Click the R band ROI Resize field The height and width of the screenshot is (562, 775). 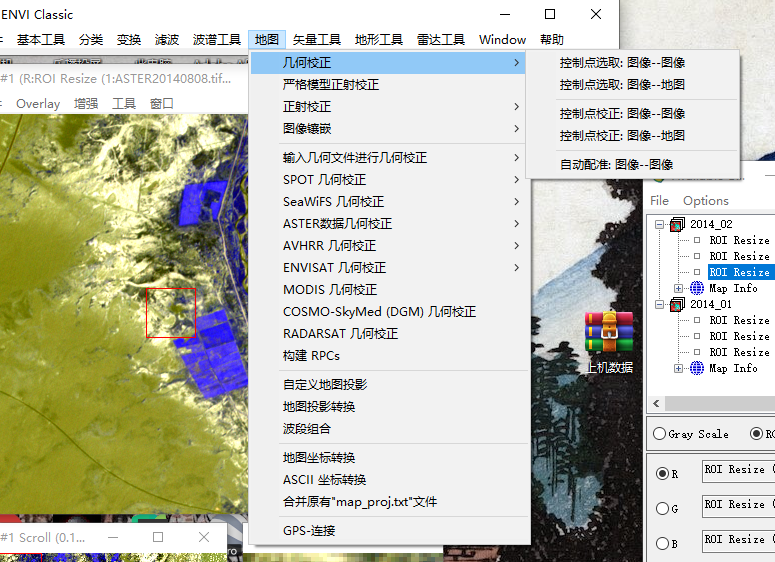click(x=738, y=471)
